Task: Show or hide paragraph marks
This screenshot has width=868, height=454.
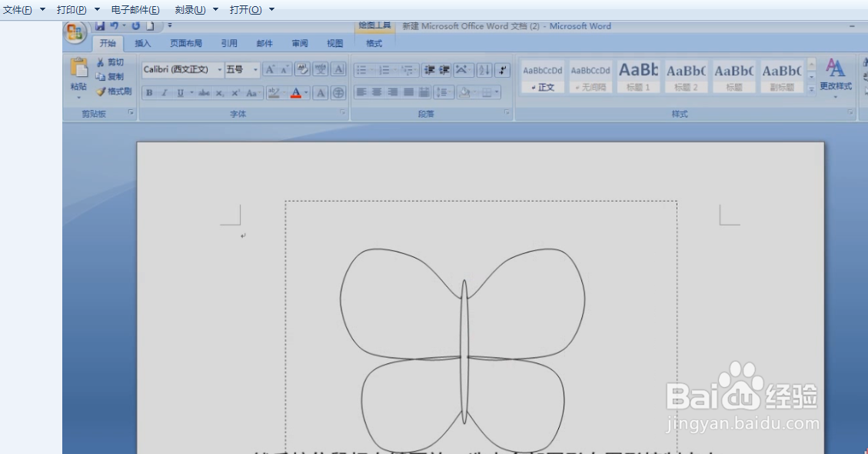Action: (x=502, y=70)
